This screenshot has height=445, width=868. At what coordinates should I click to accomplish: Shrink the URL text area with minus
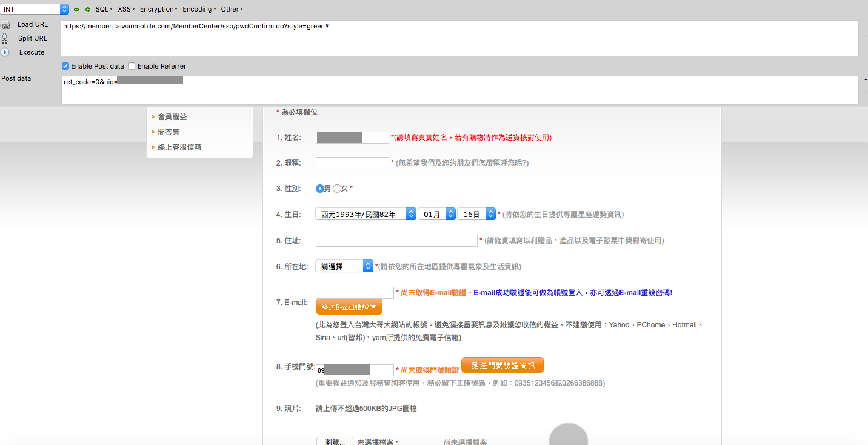pyautogui.click(x=865, y=23)
